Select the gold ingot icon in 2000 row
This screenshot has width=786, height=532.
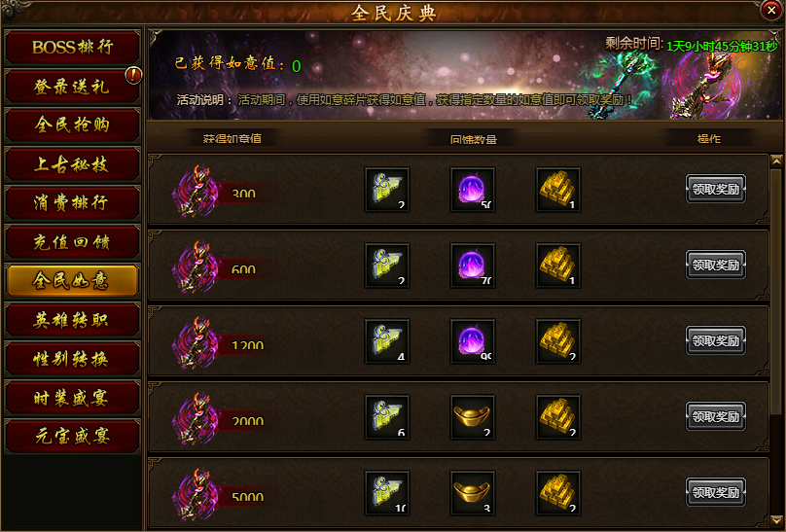[473, 417]
